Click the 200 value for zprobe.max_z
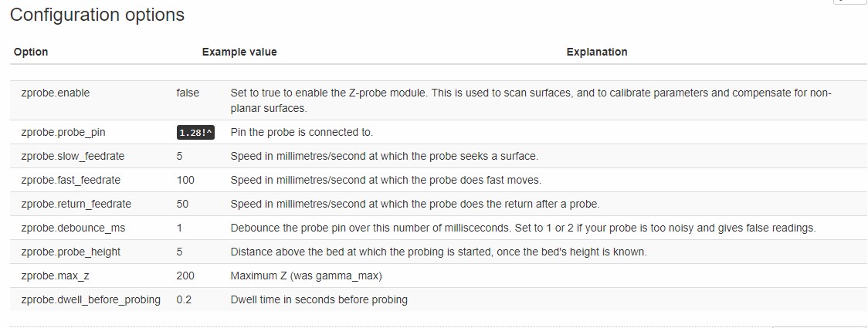Viewport: 868px width, 328px height. coord(185,276)
